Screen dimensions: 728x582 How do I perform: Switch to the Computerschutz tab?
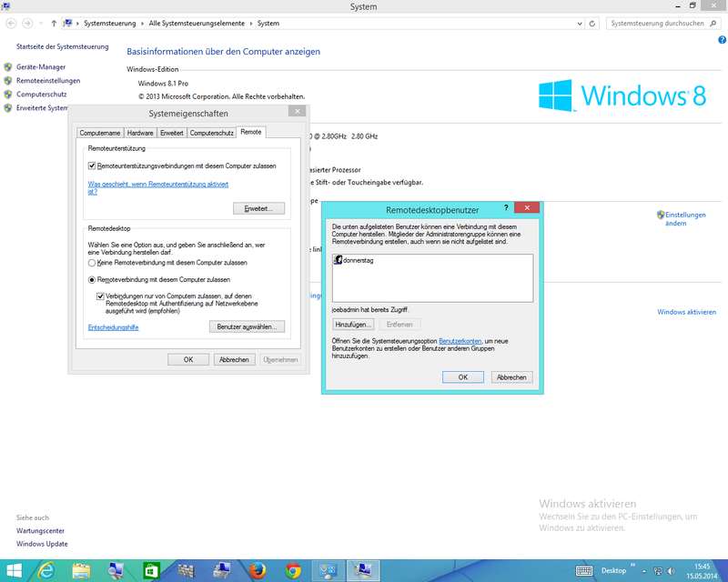tap(212, 133)
